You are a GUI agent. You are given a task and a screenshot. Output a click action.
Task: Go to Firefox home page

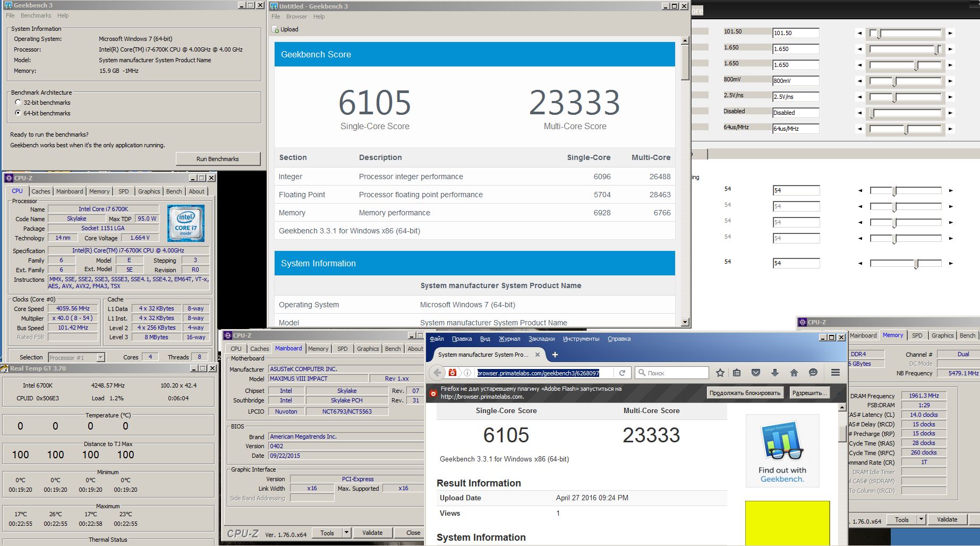[794, 373]
